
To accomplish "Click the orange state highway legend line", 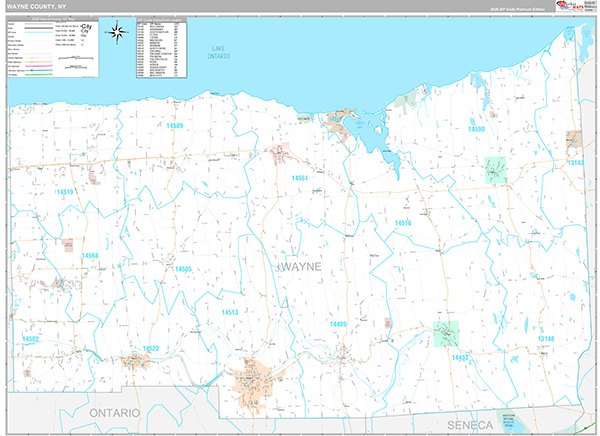I will point(39,62).
